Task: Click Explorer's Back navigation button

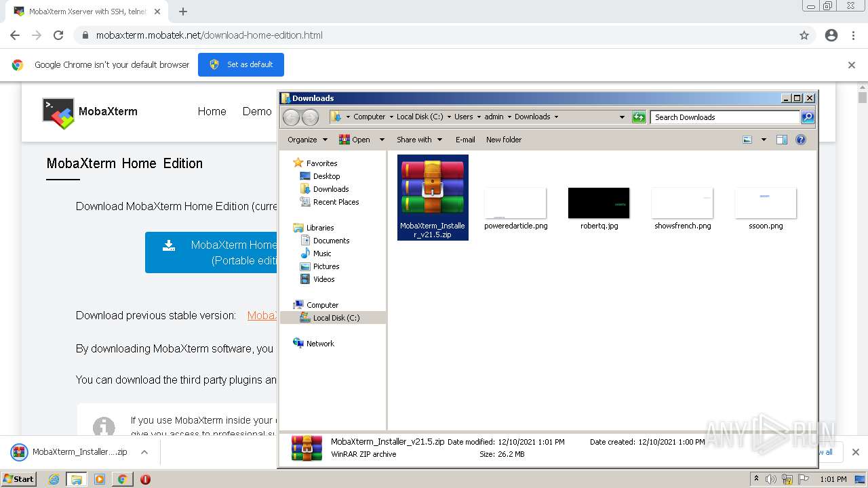Action: (x=291, y=117)
